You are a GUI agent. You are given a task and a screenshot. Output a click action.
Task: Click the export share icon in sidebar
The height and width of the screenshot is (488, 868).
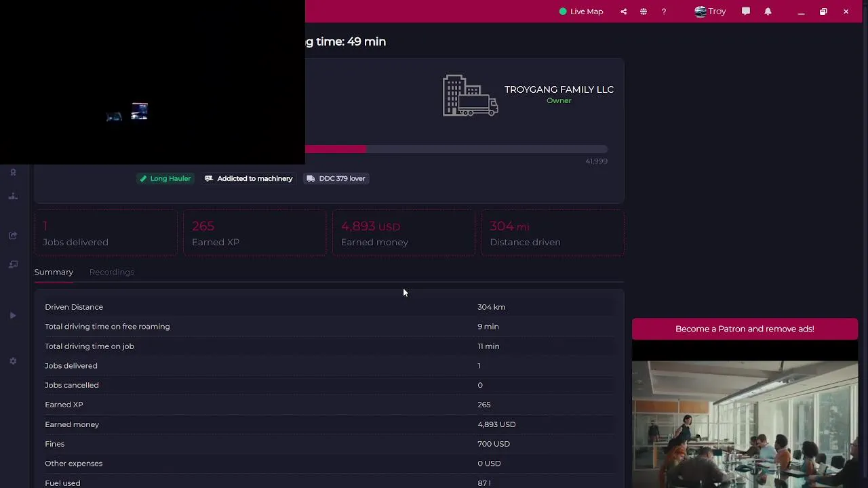(13, 235)
